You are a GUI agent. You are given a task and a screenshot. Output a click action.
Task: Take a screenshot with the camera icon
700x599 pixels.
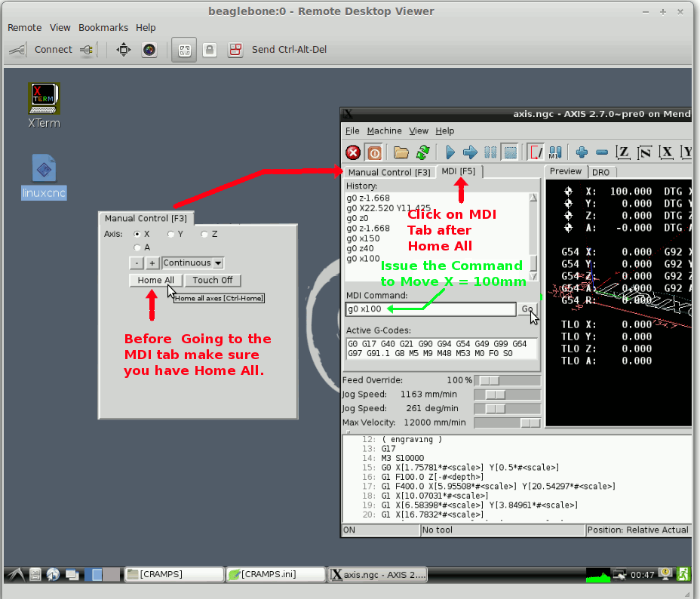(149, 50)
